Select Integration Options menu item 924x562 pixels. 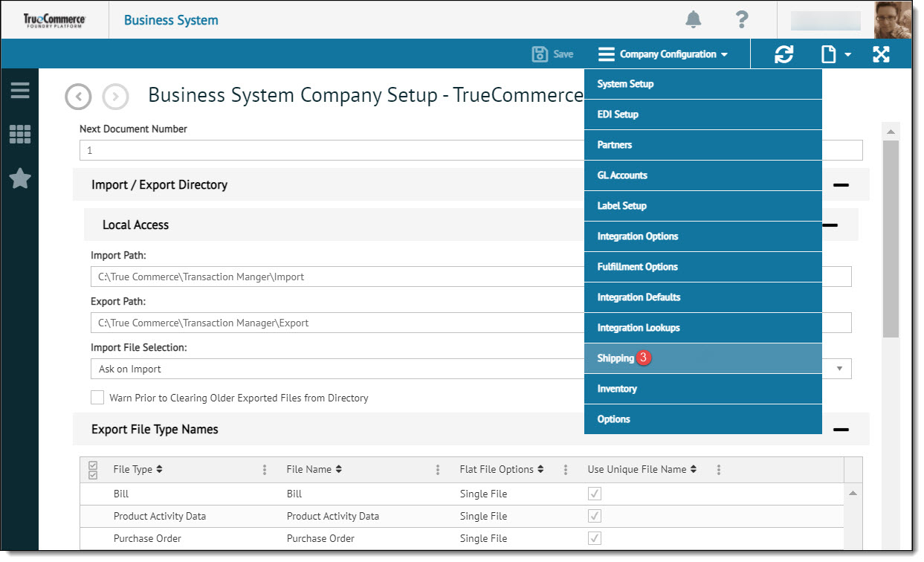[703, 236]
